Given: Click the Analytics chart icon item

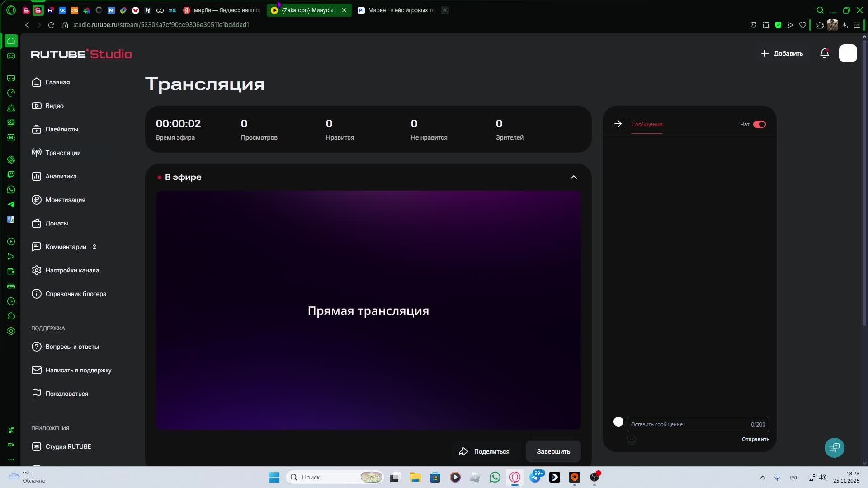Looking at the screenshot, I should pos(37,176).
